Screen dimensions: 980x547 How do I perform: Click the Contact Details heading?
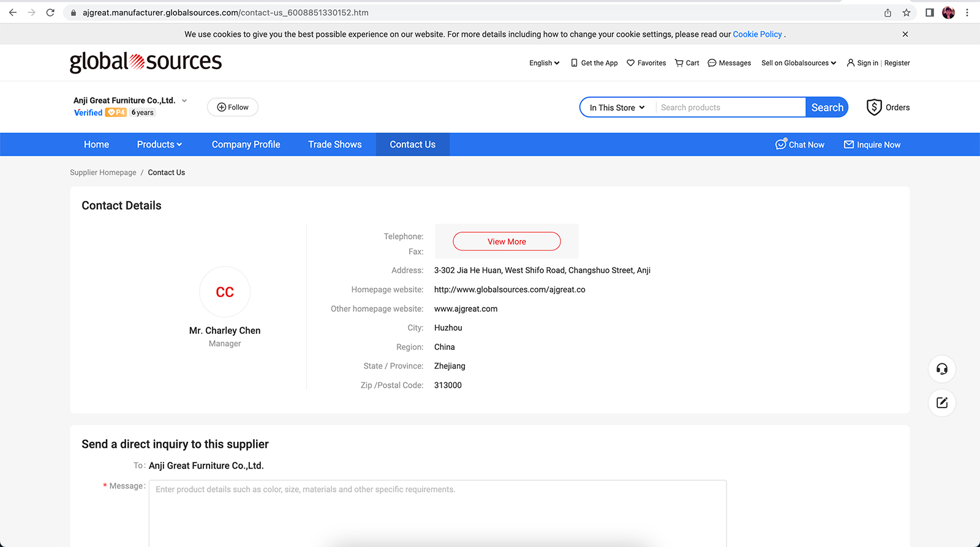tap(121, 206)
